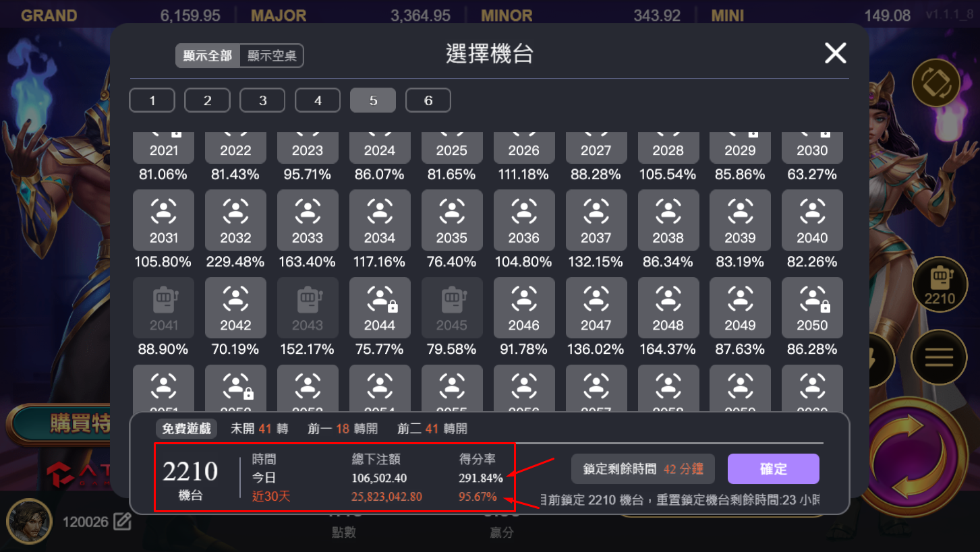Click the 免費遊戲 free game label
Screen dimensions: 980x552
[186, 429]
